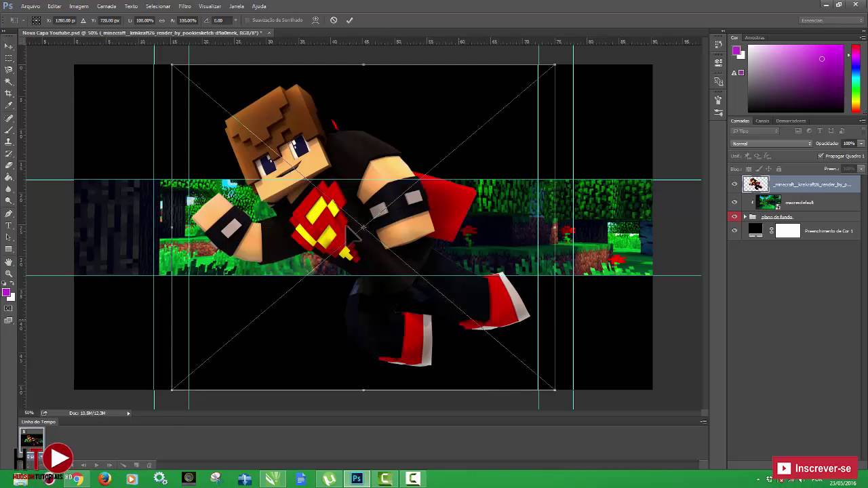Select the Eyedropper tool

click(9, 105)
